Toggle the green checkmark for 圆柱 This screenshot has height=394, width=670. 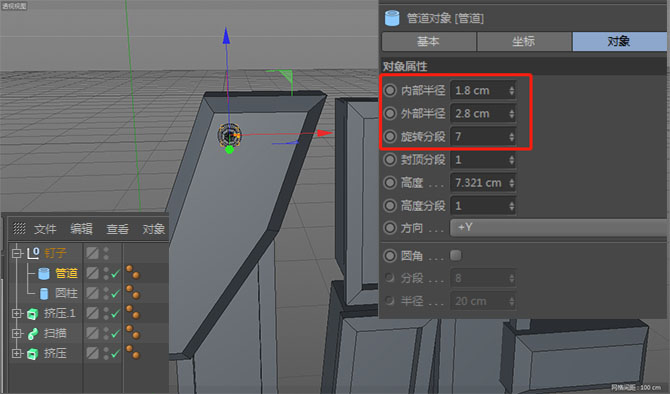coord(115,294)
